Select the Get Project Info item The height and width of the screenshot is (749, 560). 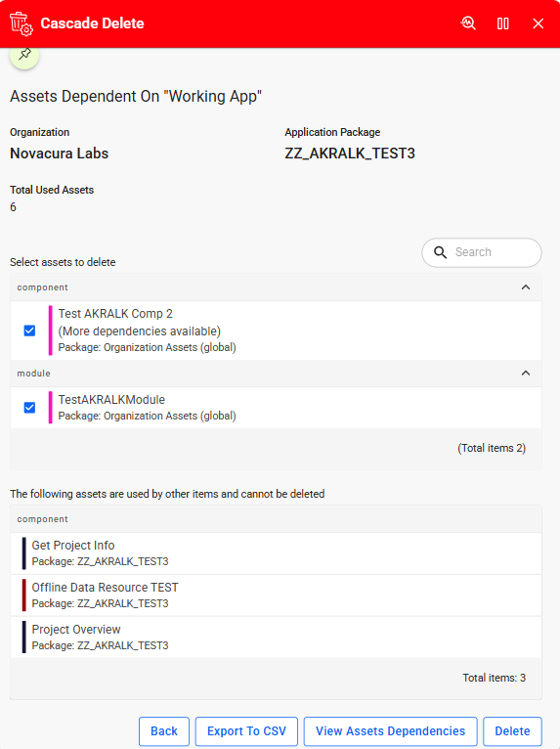(276, 553)
